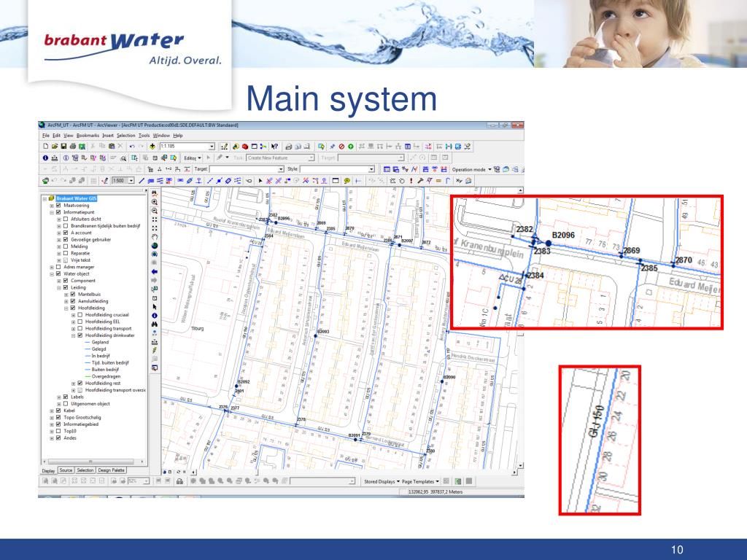The image size is (747, 560).
Task: Expand the Kabel tree node
Action: [52, 411]
